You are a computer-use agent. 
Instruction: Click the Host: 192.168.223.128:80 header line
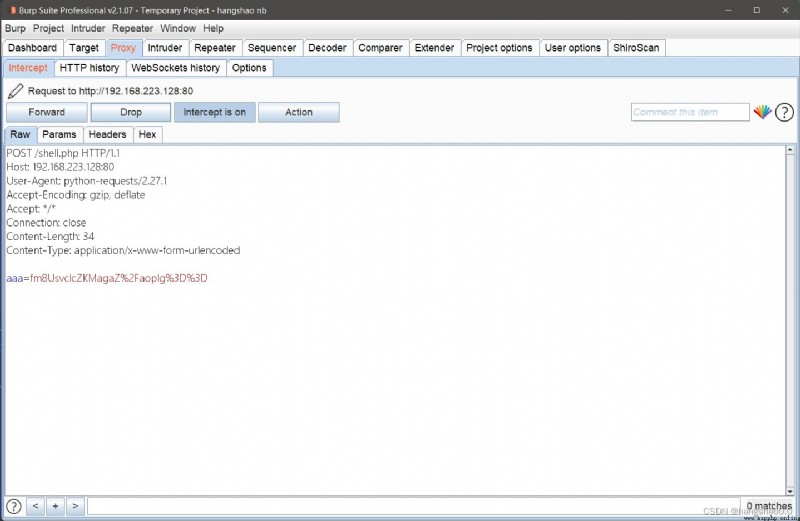60,167
